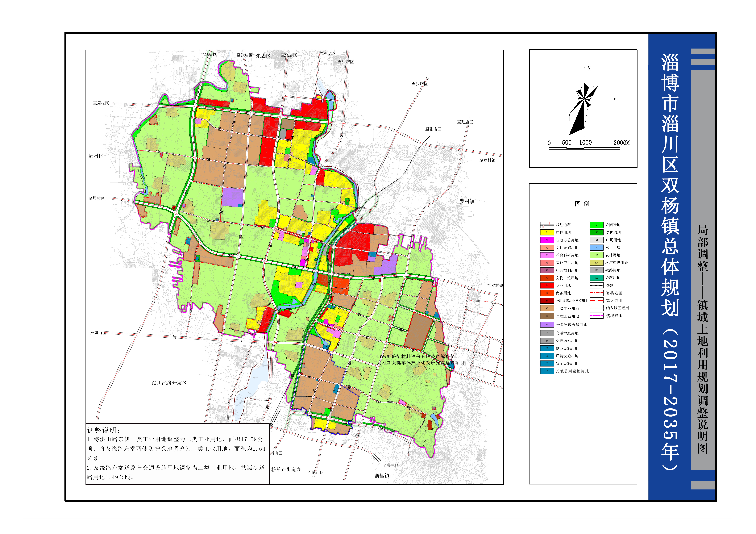The width and height of the screenshot is (756, 534).
Task: Select the blue E1 水域 legend box
Action: [x=597, y=248]
